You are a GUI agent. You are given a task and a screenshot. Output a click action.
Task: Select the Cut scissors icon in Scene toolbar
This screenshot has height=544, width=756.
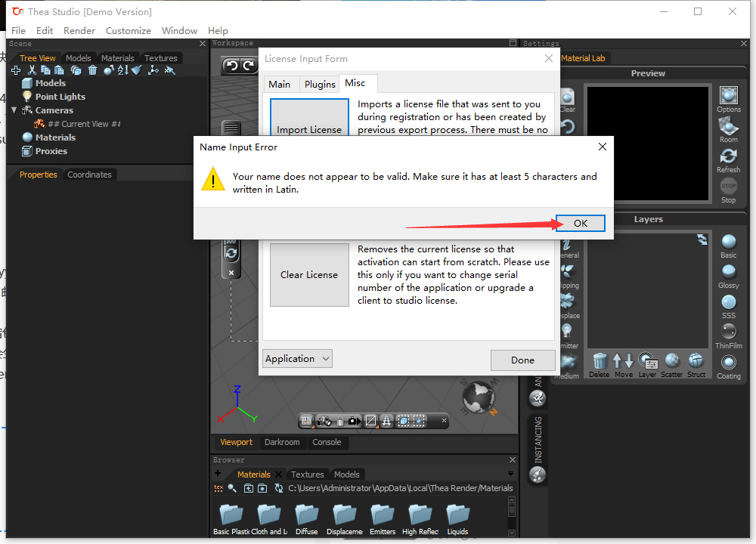pyautogui.click(x=32, y=70)
